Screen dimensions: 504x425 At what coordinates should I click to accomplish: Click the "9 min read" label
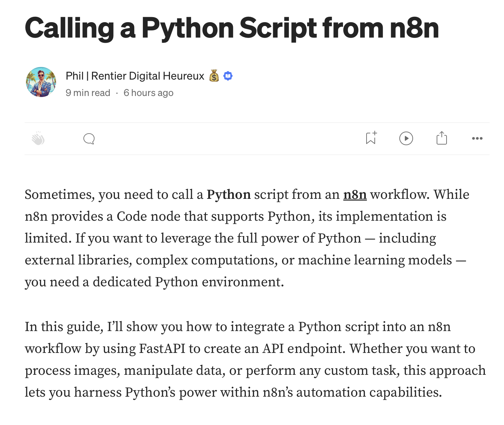88,92
